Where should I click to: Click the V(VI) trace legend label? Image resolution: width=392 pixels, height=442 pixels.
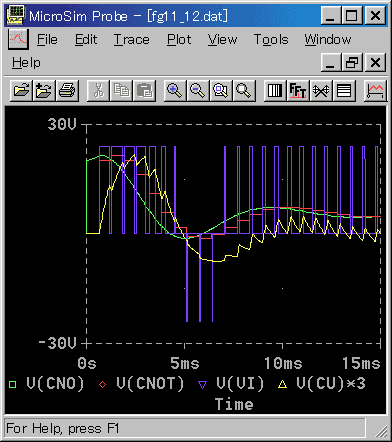click(x=240, y=383)
